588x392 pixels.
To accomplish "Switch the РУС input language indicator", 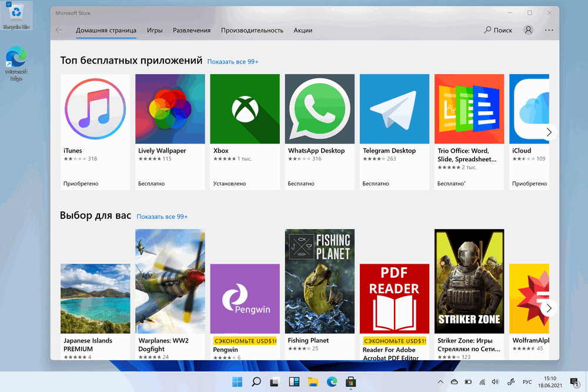I will coord(527,382).
